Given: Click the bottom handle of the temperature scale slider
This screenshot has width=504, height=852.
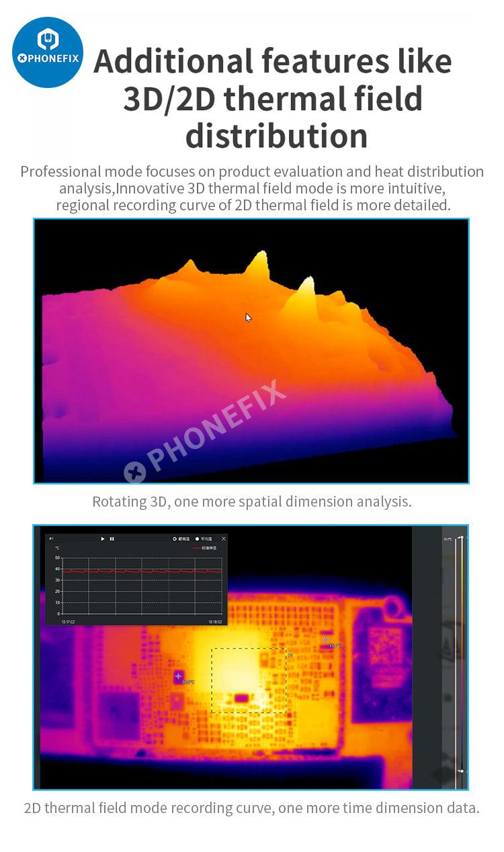Looking at the screenshot, I should pyautogui.click(x=461, y=771).
